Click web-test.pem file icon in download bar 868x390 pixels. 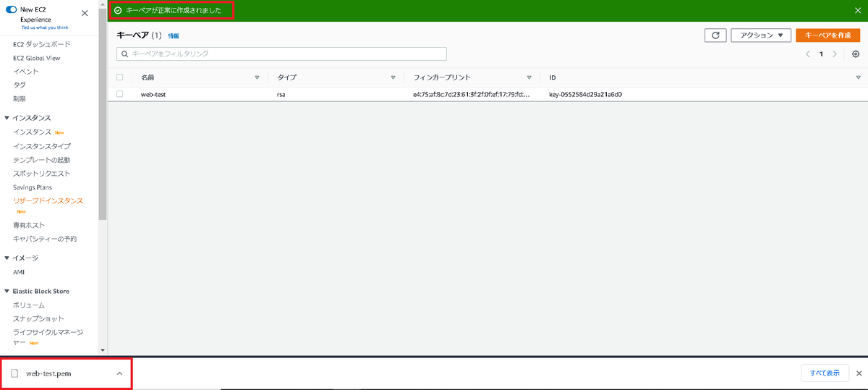point(14,373)
